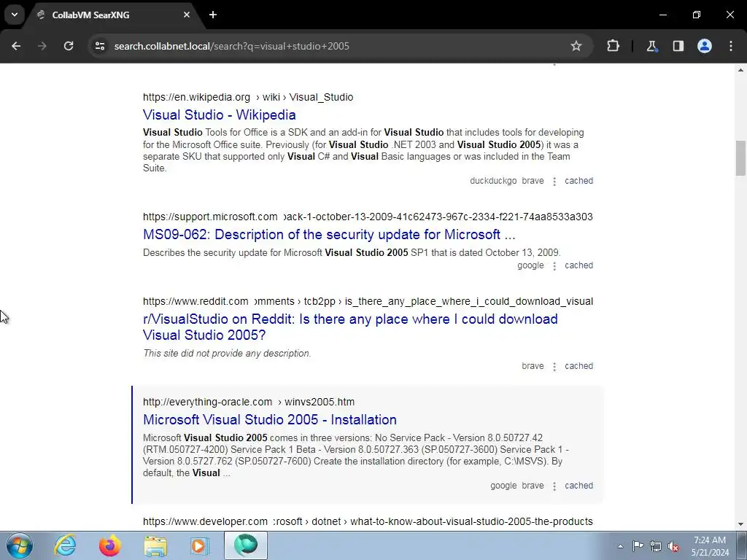Open the network tray icon
The height and width of the screenshot is (560, 747).
(x=656, y=546)
